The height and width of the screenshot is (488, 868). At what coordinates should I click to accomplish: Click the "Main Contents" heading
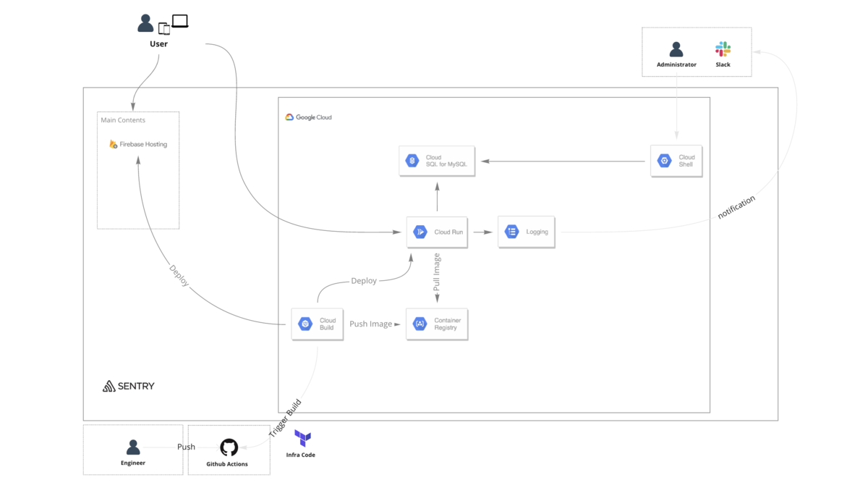pos(123,120)
